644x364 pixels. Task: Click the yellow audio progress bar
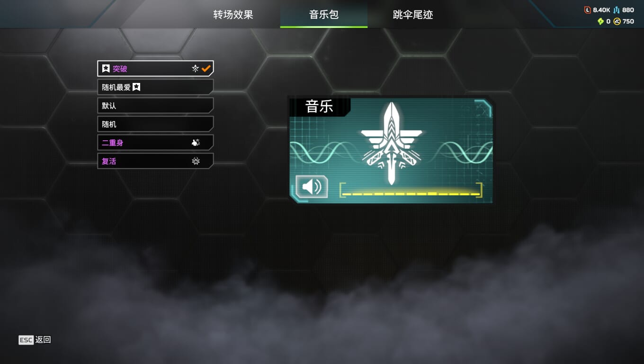[411, 194]
